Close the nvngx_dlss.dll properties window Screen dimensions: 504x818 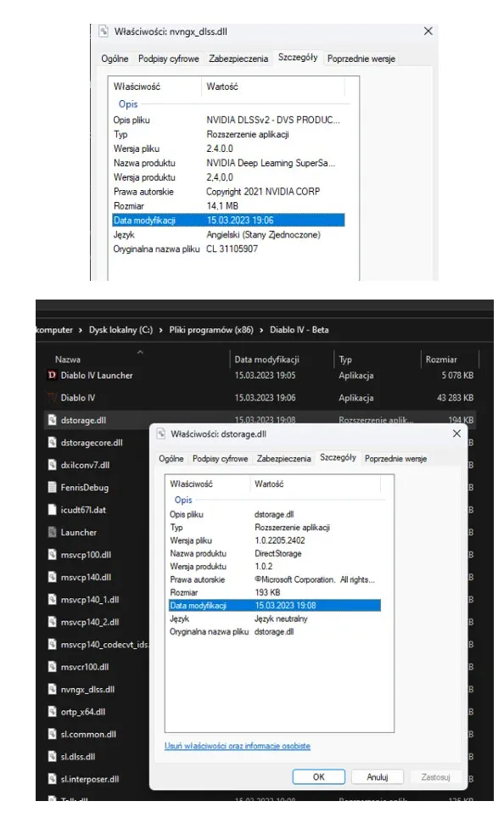click(428, 31)
